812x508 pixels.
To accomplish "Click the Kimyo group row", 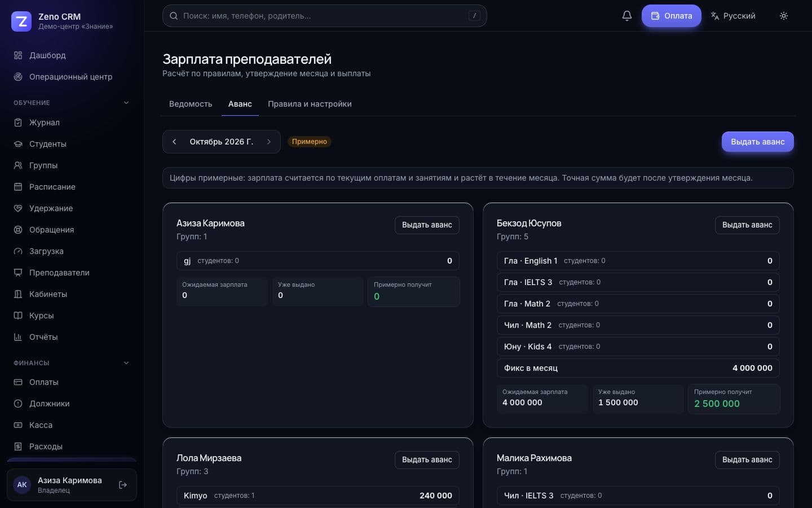I will coord(318,496).
